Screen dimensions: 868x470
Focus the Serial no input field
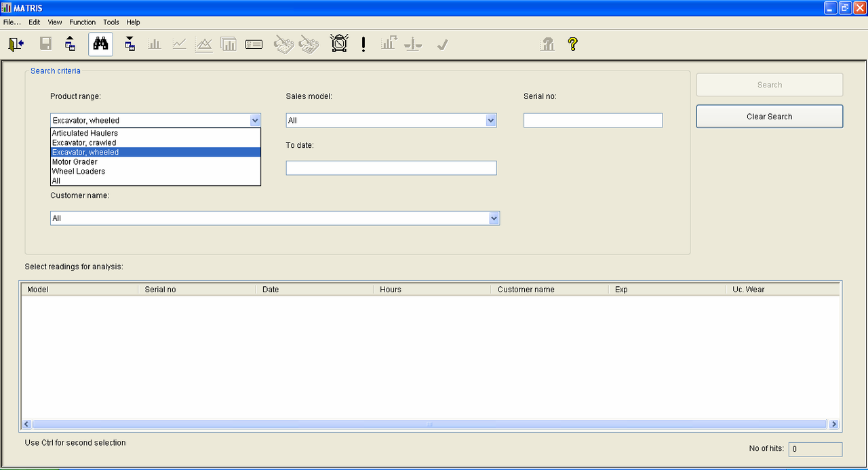pyautogui.click(x=593, y=120)
